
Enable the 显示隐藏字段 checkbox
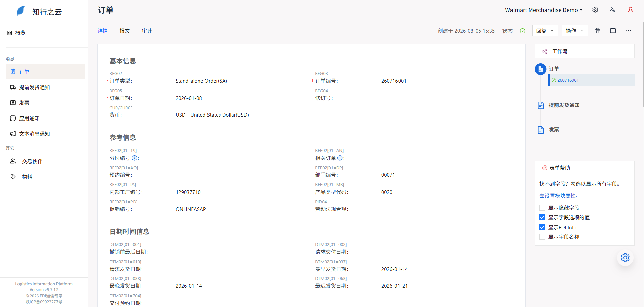[x=542, y=208]
